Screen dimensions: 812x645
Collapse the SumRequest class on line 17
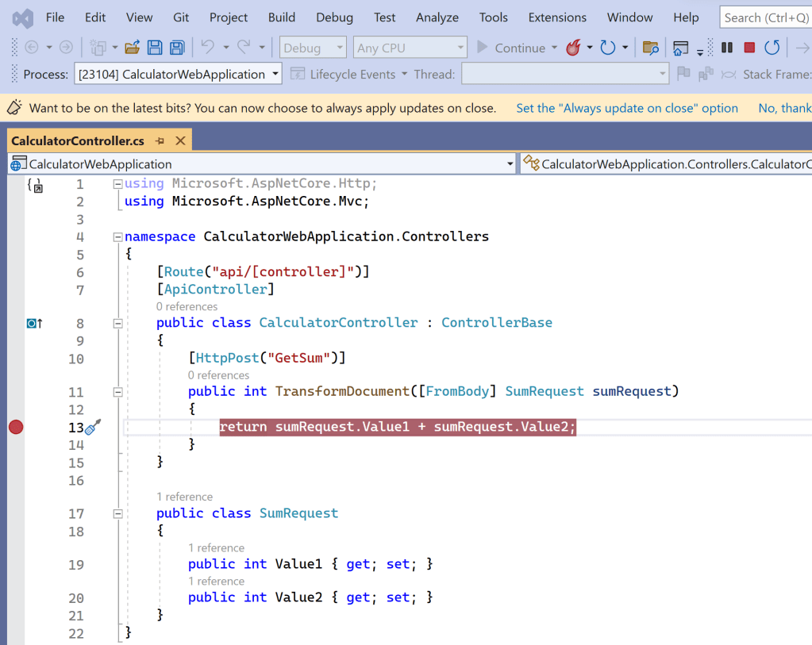point(118,513)
